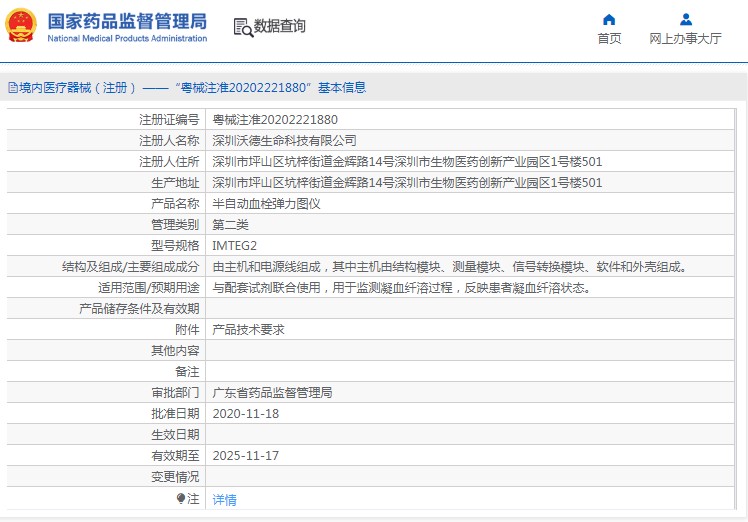This screenshot has height=522, width=748.
Task: Click the 生效日期 row label
Action: pos(175,435)
